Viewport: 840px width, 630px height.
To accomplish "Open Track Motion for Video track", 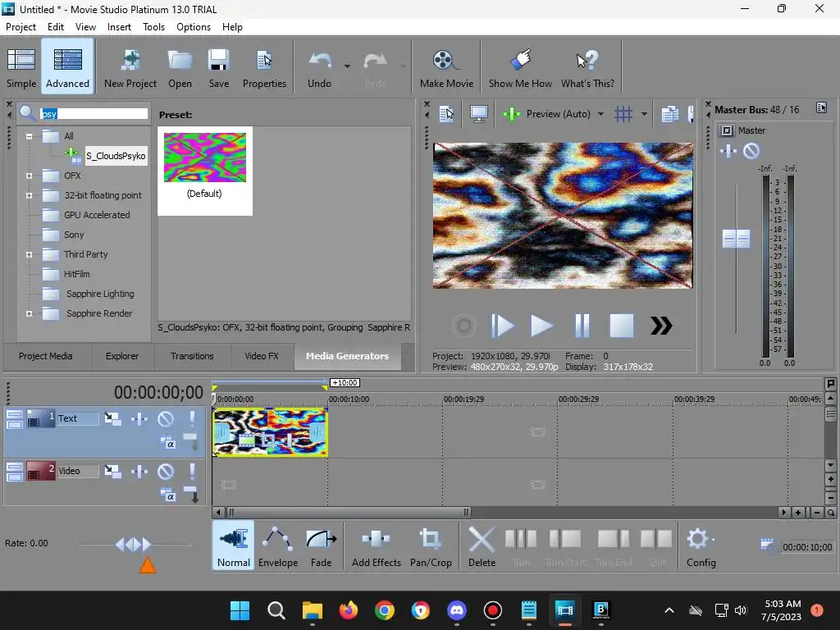I will point(112,471).
